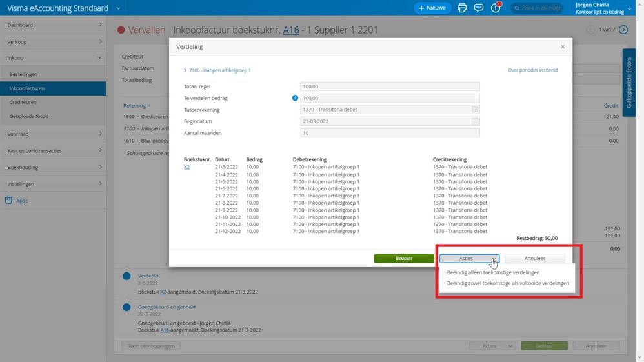Screen dimensions: 644x362
Task: Open A16 link in history text
Action: [165, 330]
